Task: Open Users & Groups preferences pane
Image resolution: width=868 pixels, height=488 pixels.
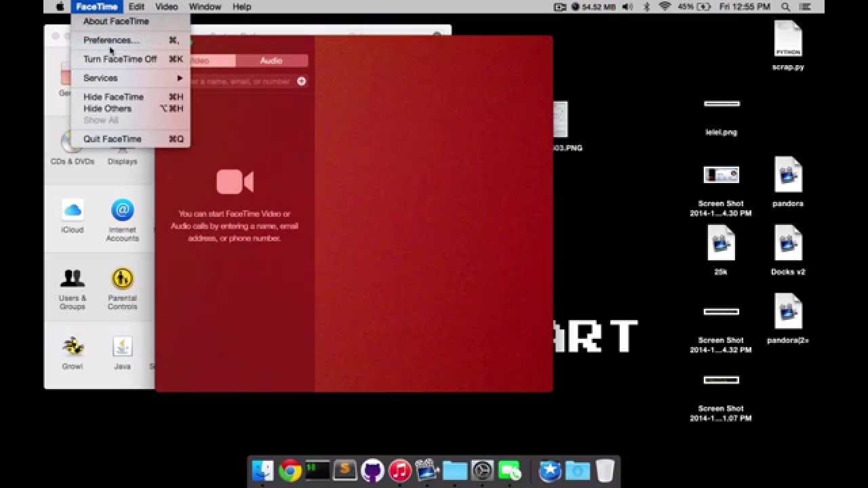Action: [73, 289]
